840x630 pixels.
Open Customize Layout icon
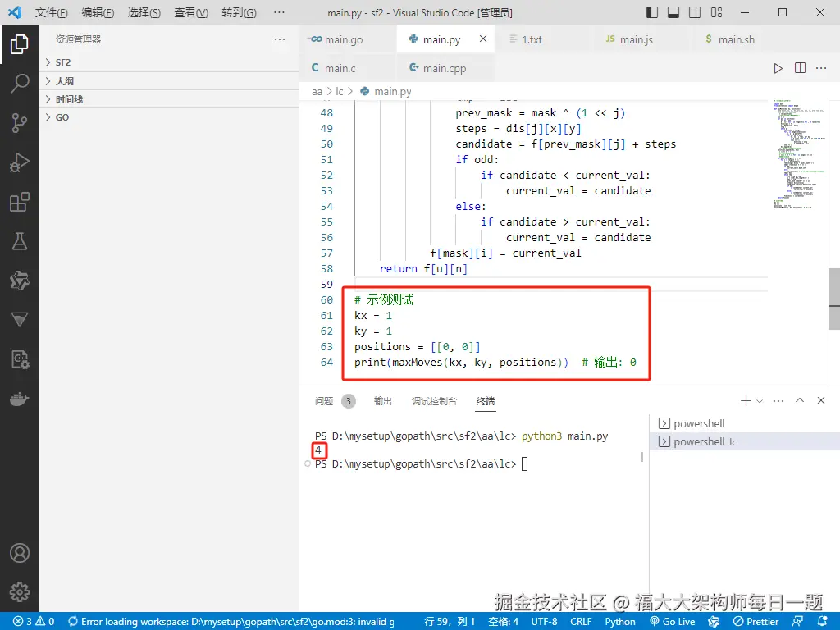coord(716,12)
